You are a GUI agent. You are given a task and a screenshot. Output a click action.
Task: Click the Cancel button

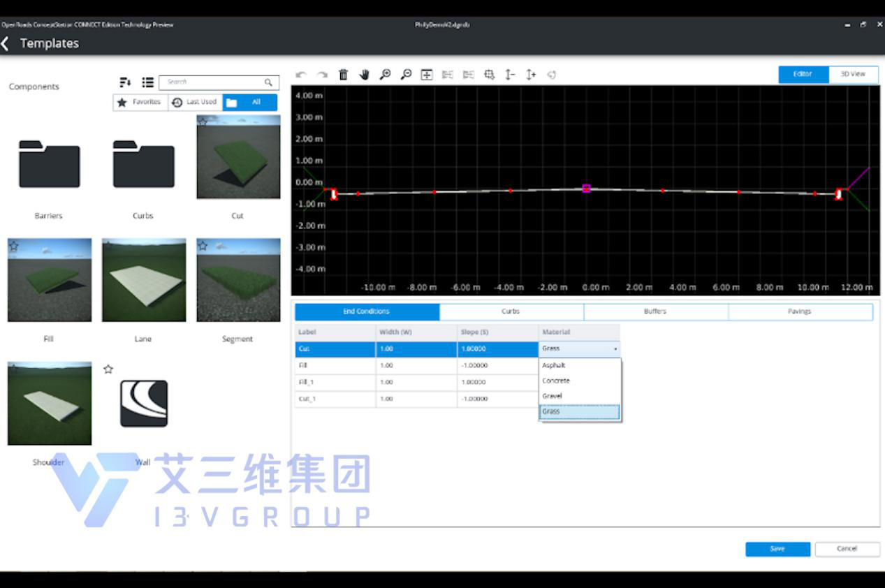847,549
